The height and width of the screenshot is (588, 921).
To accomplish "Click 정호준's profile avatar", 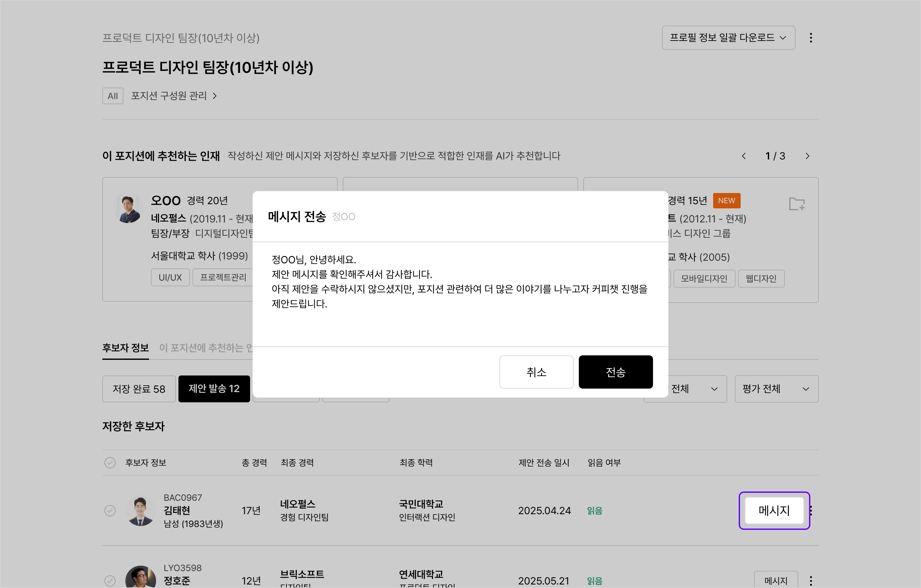I will (140, 577).
